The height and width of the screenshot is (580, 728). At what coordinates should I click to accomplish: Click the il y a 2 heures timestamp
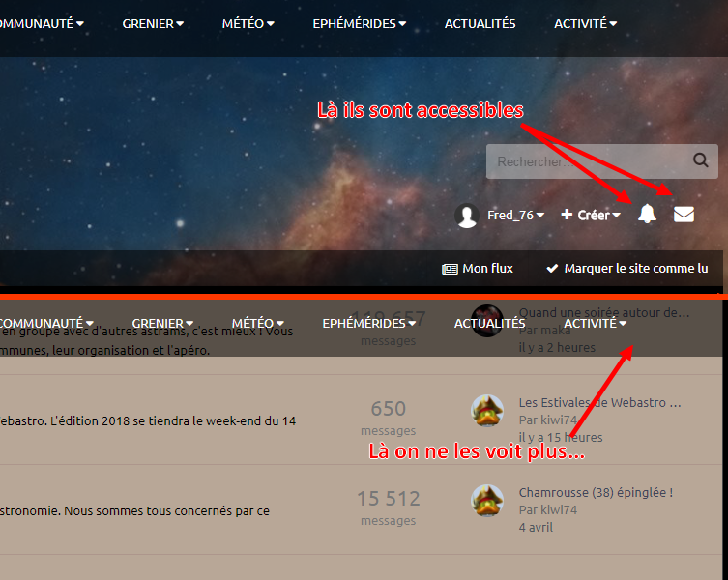(557, 347)
